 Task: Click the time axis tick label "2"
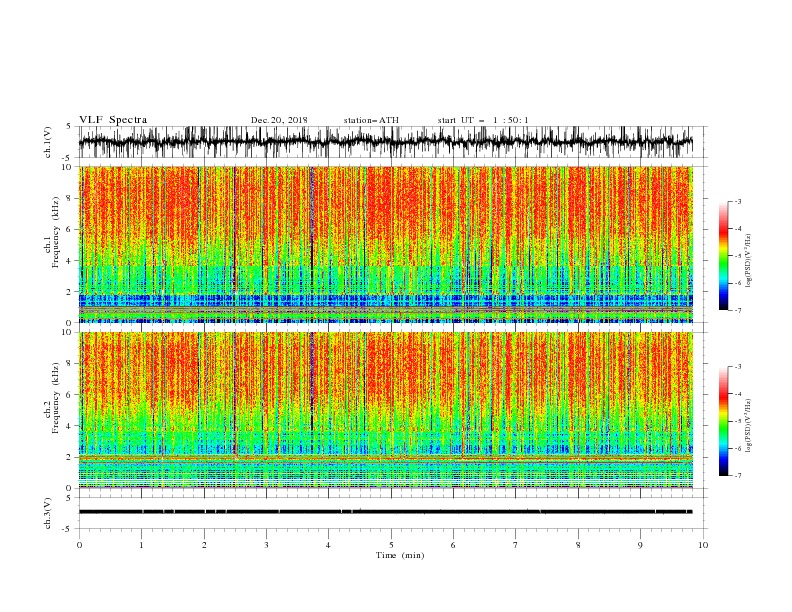point(204,545)
